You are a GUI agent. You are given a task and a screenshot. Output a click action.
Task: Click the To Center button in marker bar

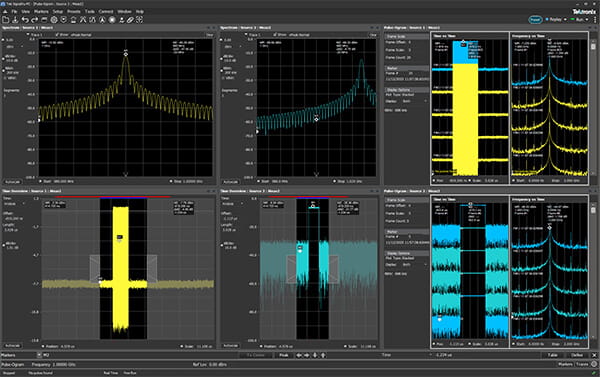click(256, 355)
